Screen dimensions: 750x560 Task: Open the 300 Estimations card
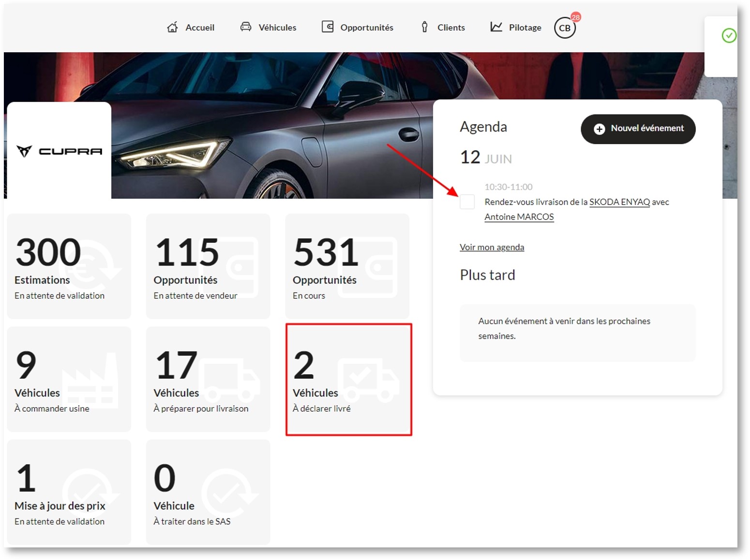pos(69,266)
